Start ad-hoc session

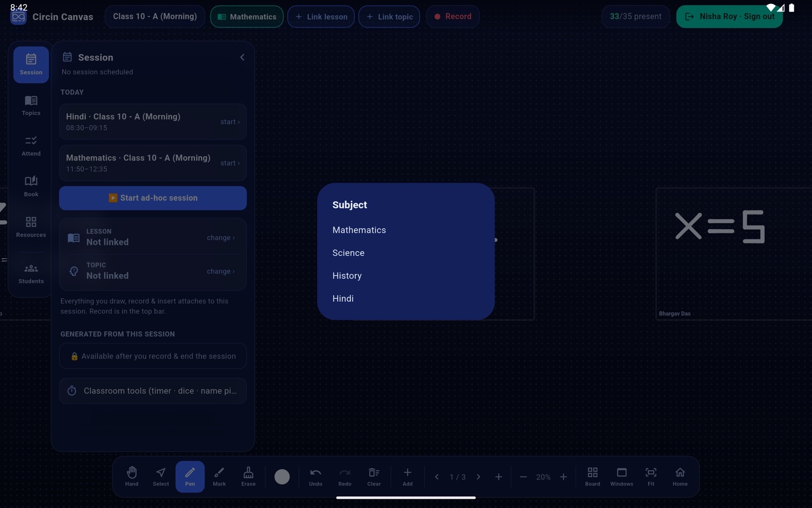tap(153, 198)
